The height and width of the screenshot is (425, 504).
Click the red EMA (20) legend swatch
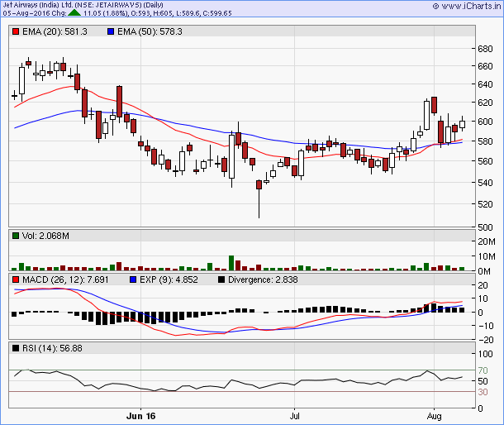(x=16, y=31)
